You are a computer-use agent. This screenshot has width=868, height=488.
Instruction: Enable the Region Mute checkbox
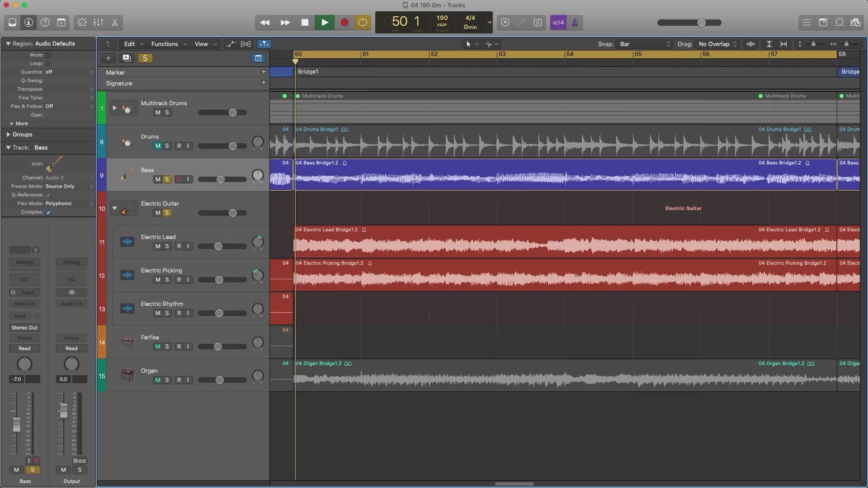click(x=48, y=55)
